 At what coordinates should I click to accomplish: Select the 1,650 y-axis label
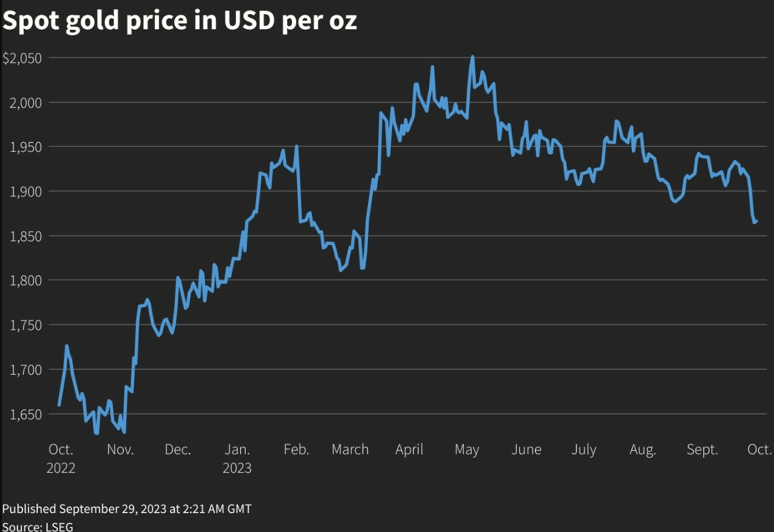point(25,414)
